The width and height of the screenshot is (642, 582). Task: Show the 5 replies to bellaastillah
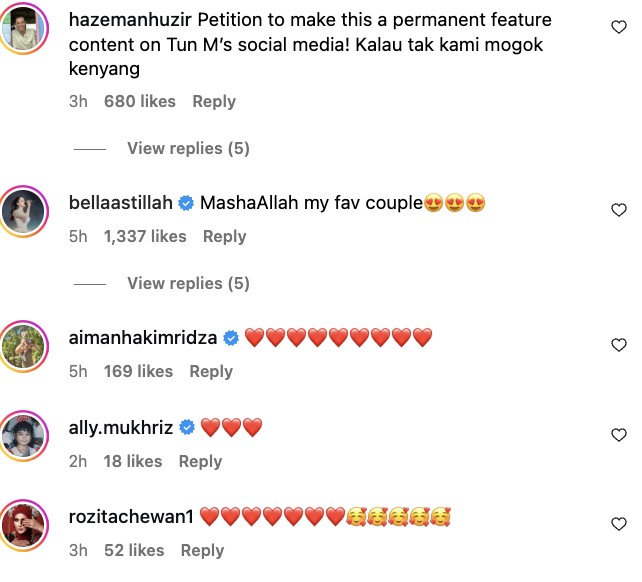188,283
